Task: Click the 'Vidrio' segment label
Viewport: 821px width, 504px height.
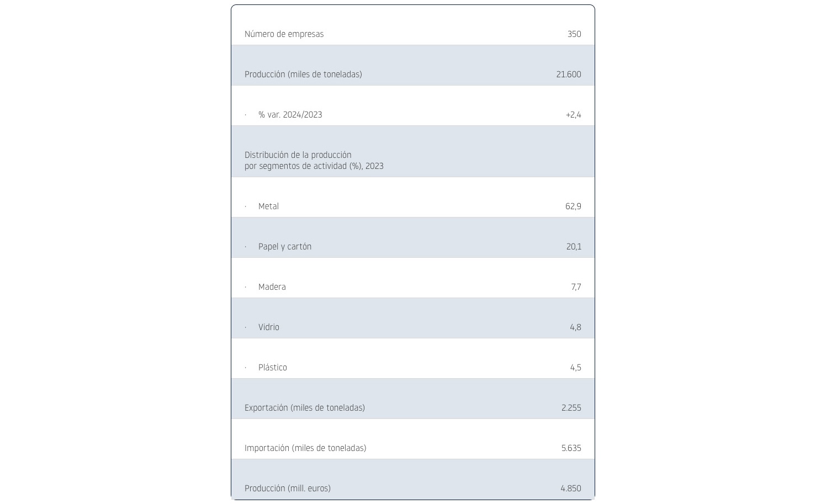Action: [x=268, y=327]
